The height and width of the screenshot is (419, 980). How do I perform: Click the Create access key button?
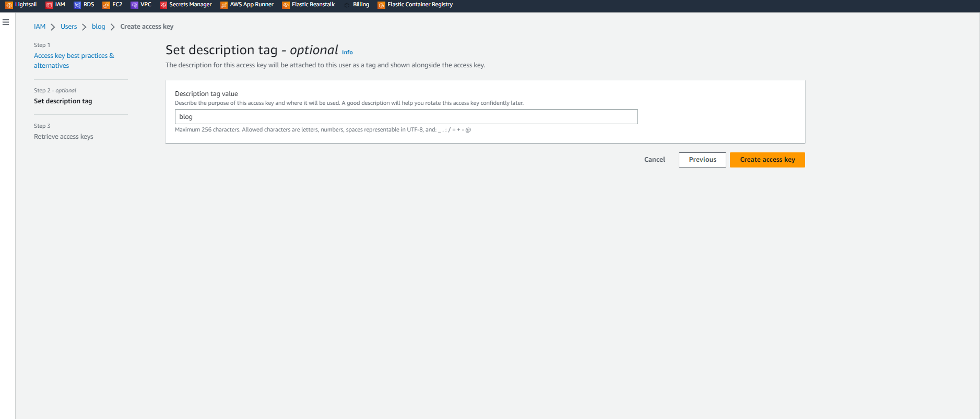click(x=767, y=160)
